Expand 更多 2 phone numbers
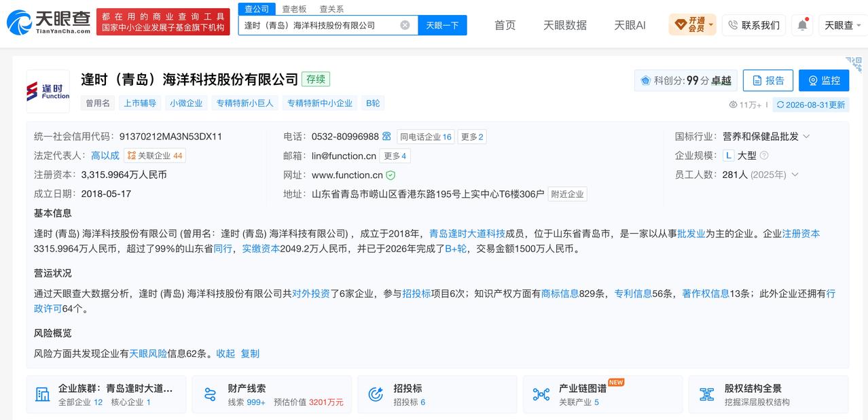The image size is (868, 420). pyautogui.click(x=472, y=137)
